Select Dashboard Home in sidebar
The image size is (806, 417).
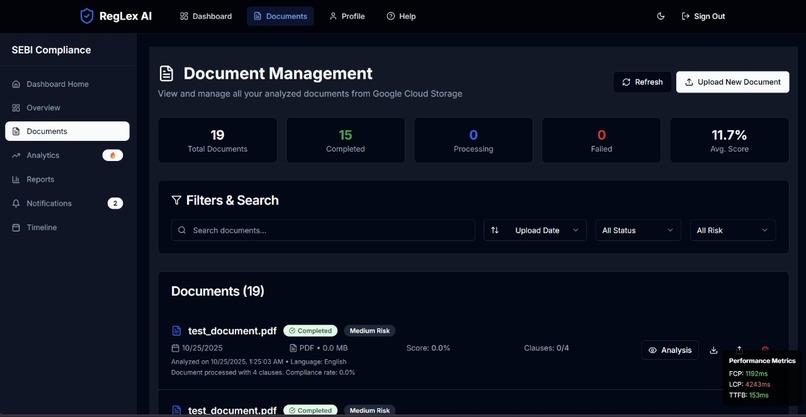67,84
